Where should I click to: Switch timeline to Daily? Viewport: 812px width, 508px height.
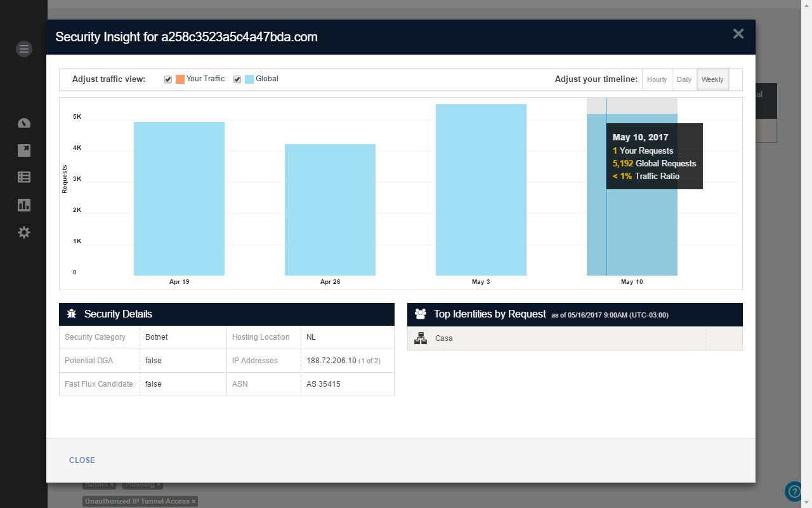(684, 79)
